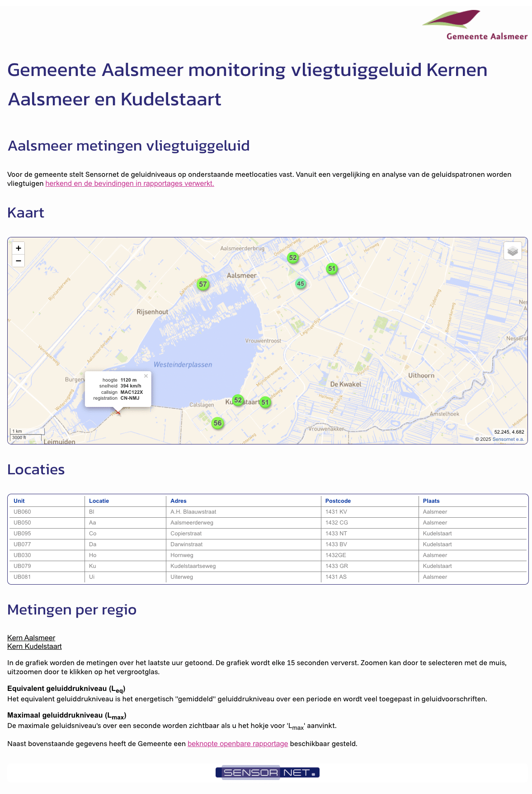Click the postcode 1433 NT cell
This screenshot has height=794, width=532.
(x=370, y=534)
